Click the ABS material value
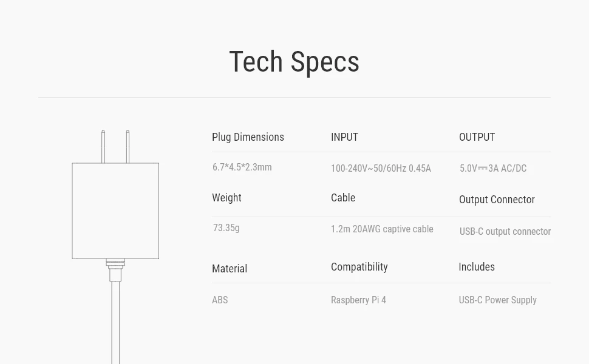 coord(220,300)
